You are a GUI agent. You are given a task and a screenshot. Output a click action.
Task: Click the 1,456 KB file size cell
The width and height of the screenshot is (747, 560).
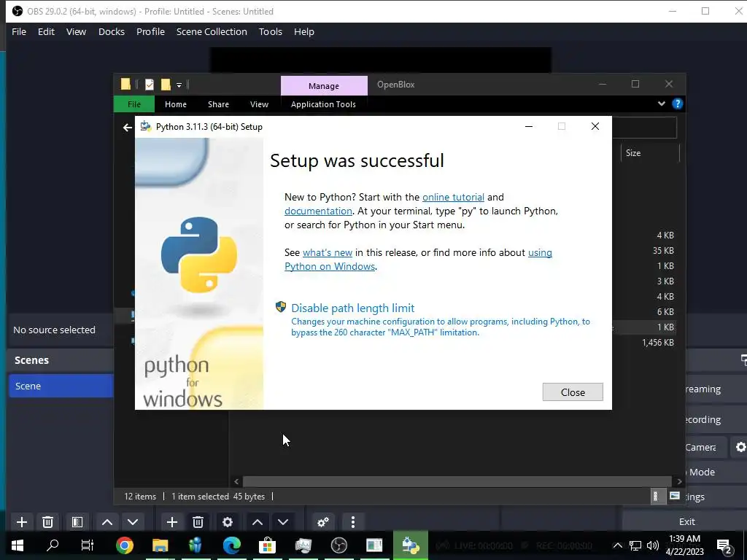point(657,343)
